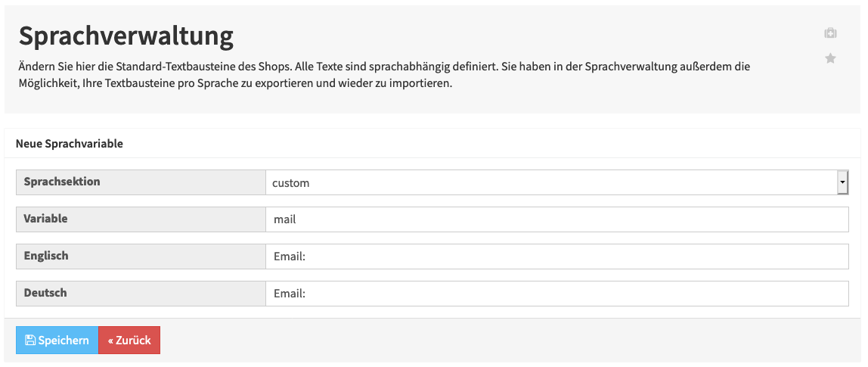Viewport: 868px width, 367px height.
Task: Go back using the red Zurück button
Action: 129,341
